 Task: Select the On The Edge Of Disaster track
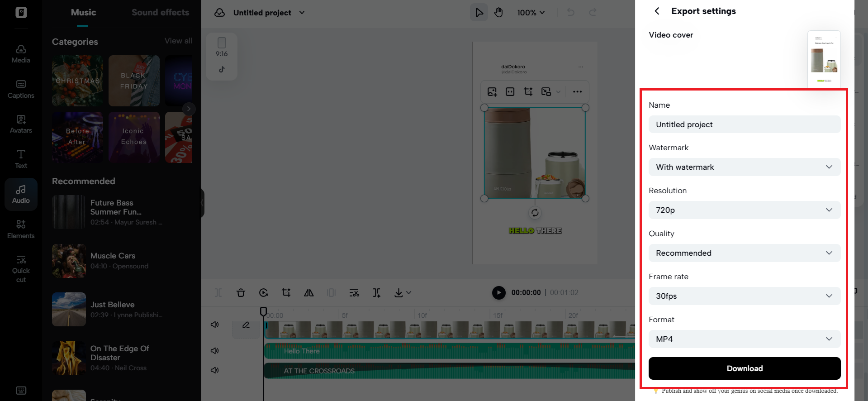pyautogui.click(x=122, y=358)
